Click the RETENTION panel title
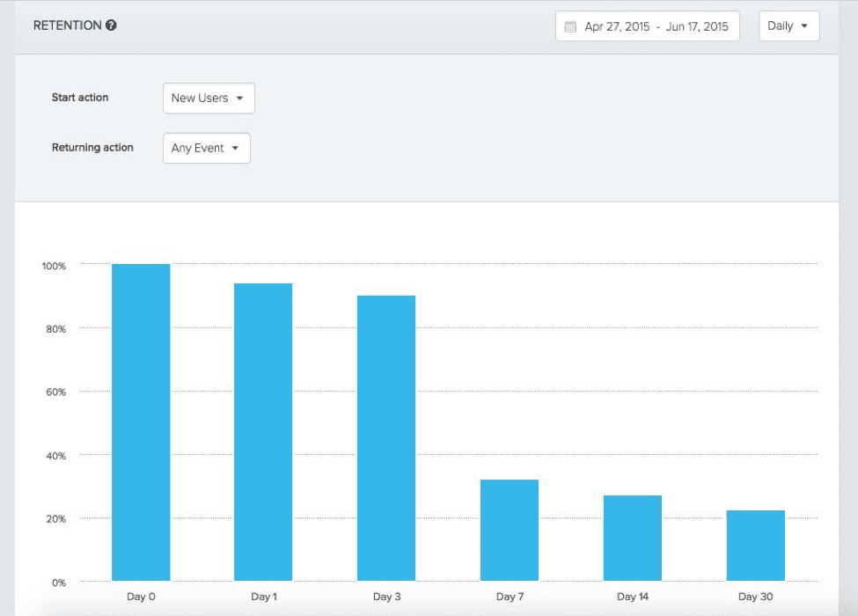 (67, 26)
